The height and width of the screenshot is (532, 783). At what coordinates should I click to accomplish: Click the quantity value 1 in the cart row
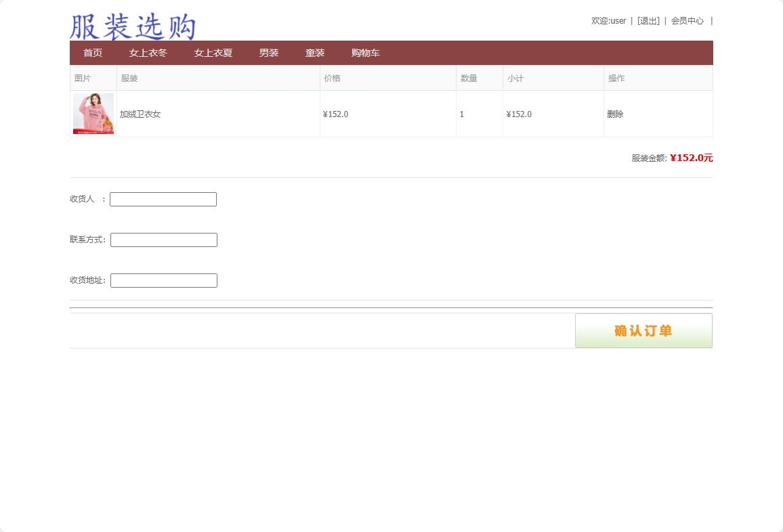point(461,114)
